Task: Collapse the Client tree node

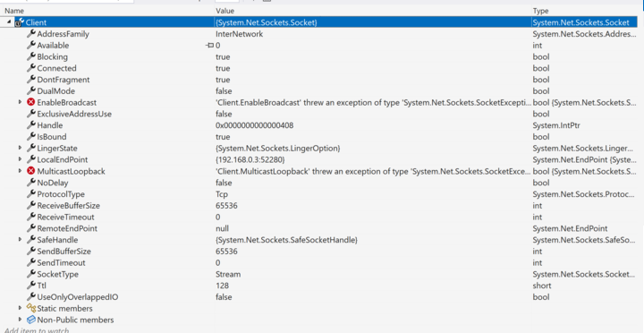Action: click(9, 21)
